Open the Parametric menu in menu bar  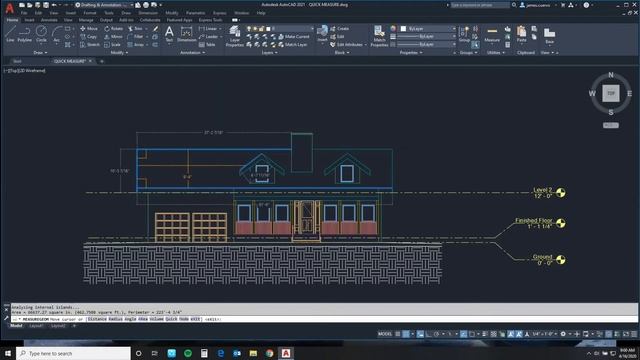click(x=196, y=13)
